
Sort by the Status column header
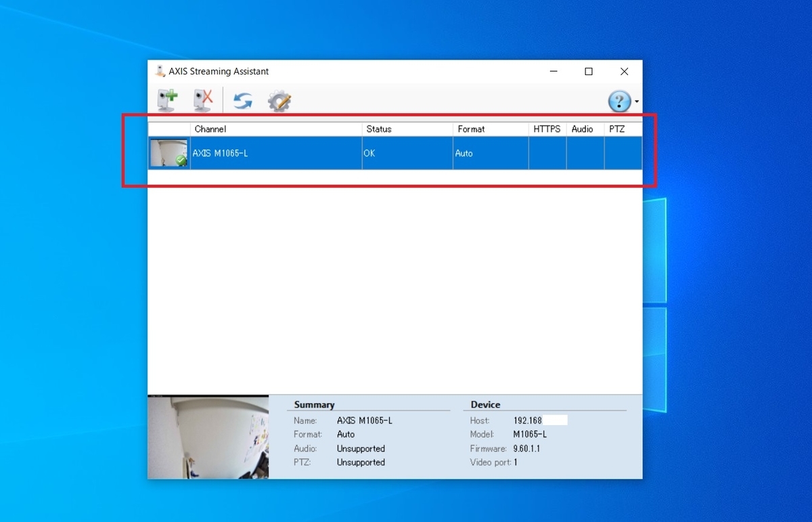tap(407, 129)
